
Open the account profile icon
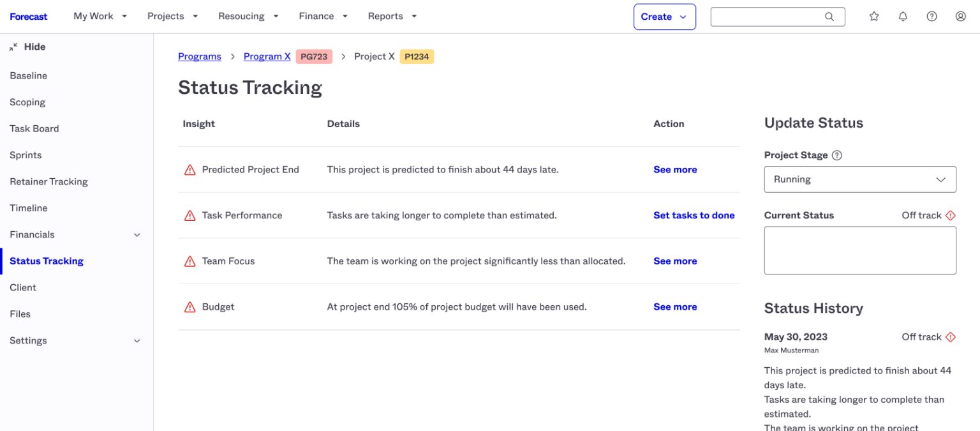pos(961,16)
